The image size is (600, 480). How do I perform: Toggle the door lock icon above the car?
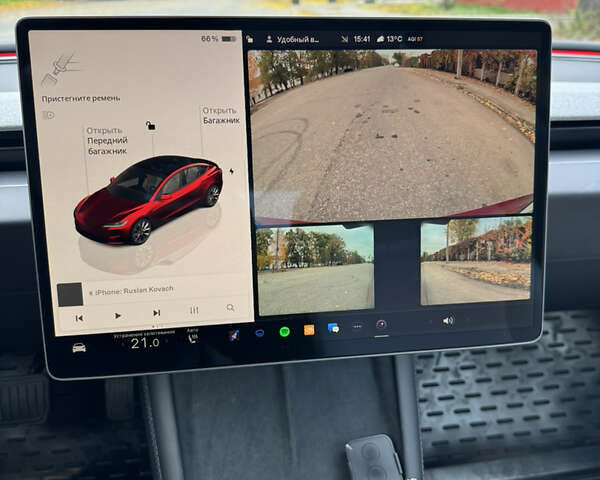pos(150,125)
